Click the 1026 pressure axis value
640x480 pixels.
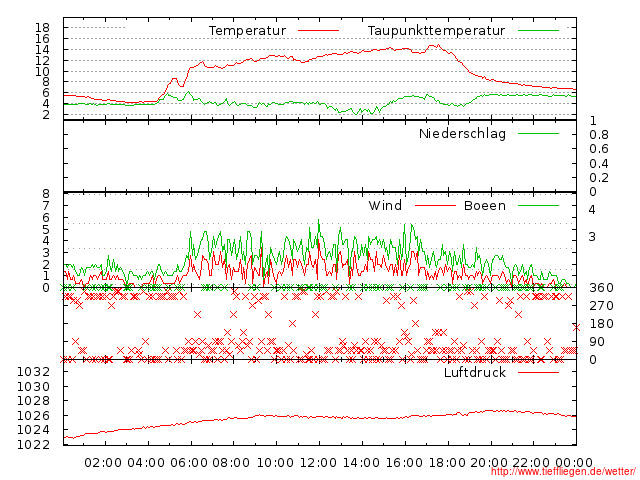(33, 416)
